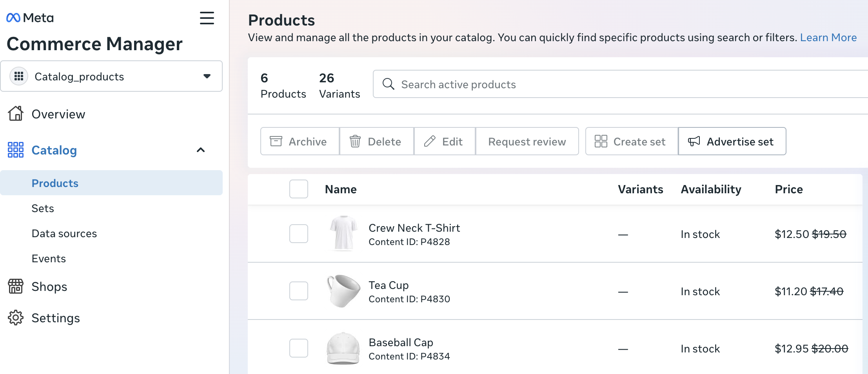
Task: Open Data sources in the sidebar
Action: tap(64, 234)
